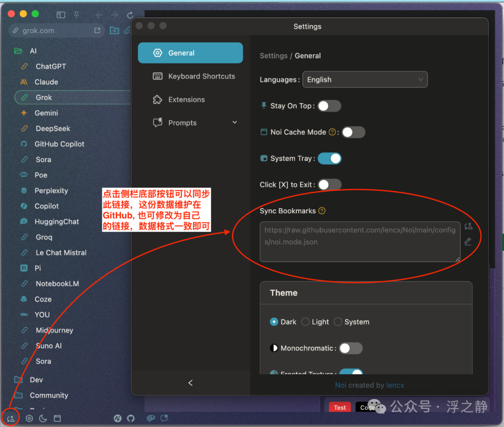This screenshot has width=504, height=427.
Task: Select the General settings tab
Action: (190, 53)
